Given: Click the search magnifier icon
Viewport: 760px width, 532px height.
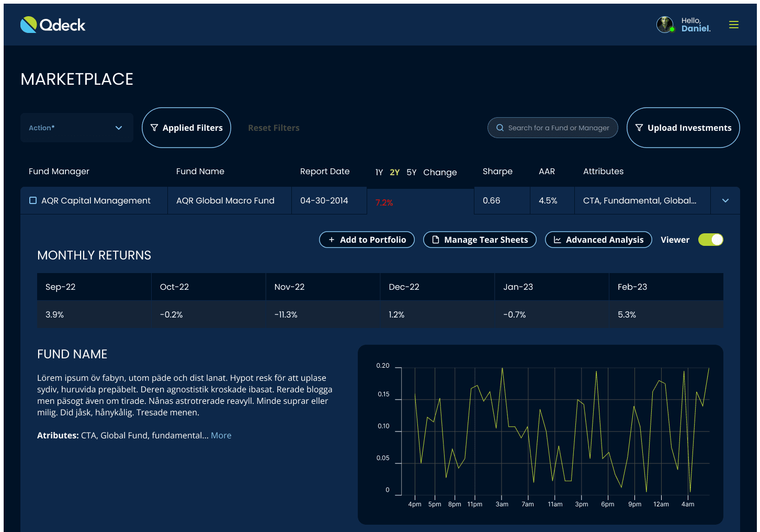Looking at the screenshot, I should point(500,128).
